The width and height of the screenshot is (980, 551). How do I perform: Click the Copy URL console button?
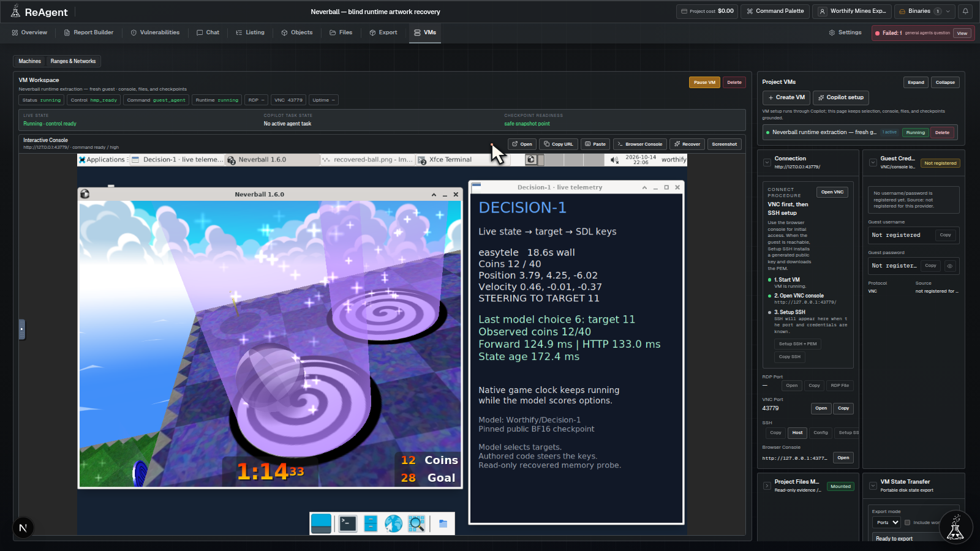tap(558, 144)
